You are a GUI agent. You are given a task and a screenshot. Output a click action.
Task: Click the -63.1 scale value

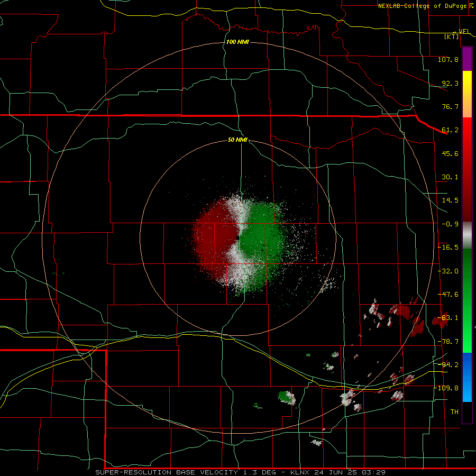coord(448,318)
